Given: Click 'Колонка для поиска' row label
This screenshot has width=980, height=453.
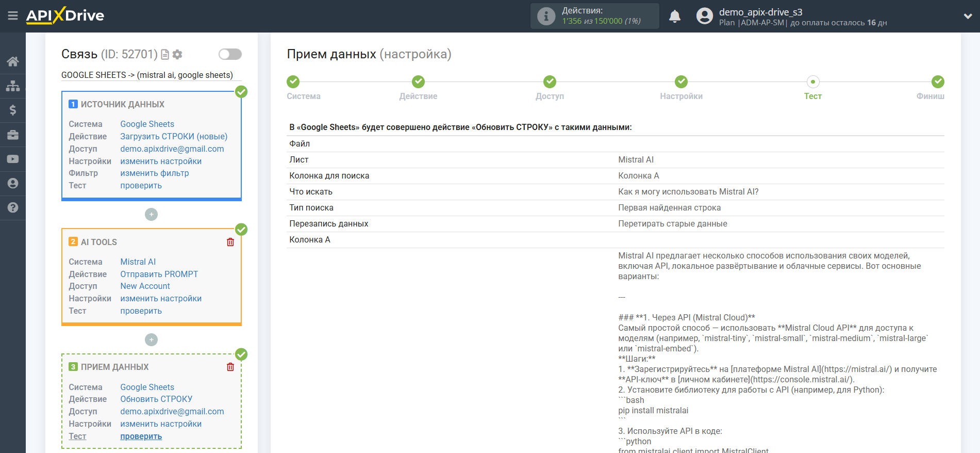Looking at the screenshot, I should [329, 175].
